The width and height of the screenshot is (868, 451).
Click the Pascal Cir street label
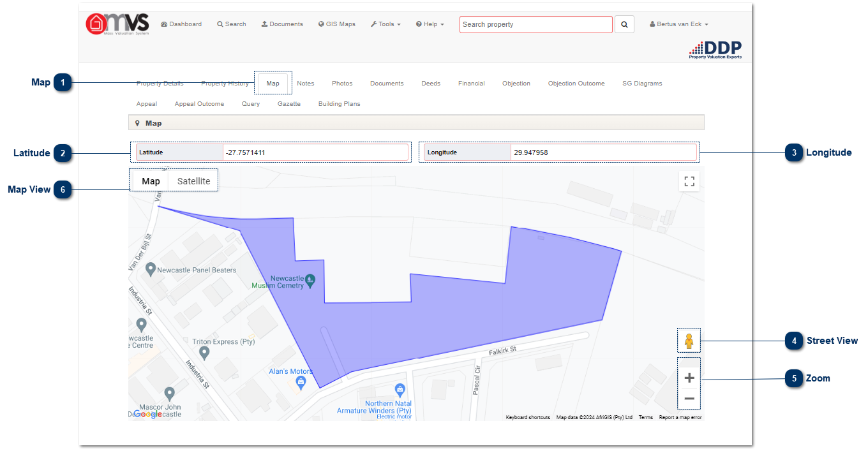(476, 381)
